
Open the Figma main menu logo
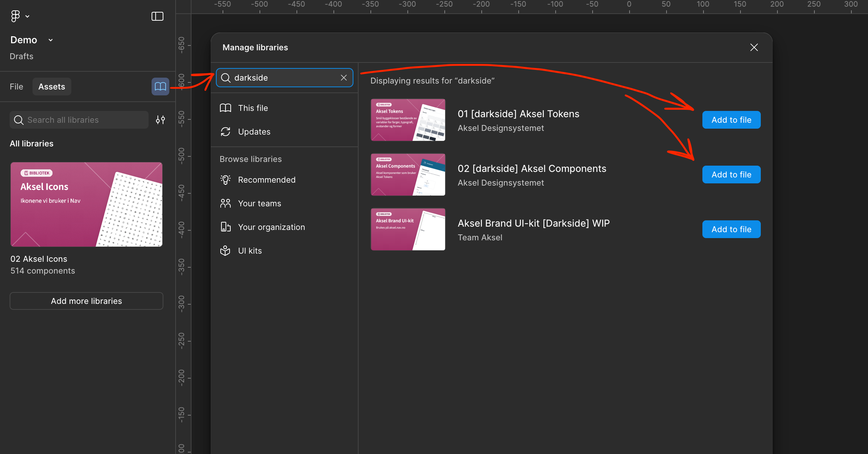pos(16,16)
